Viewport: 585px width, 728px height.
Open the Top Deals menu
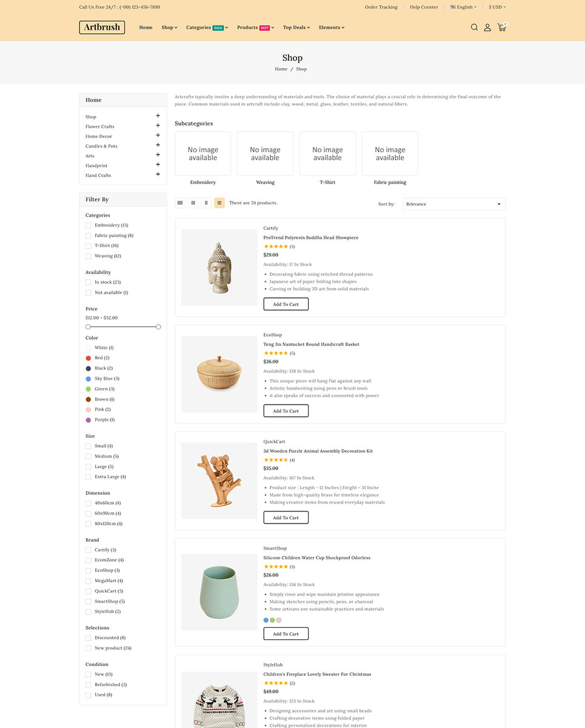click(x=296, y=27)
